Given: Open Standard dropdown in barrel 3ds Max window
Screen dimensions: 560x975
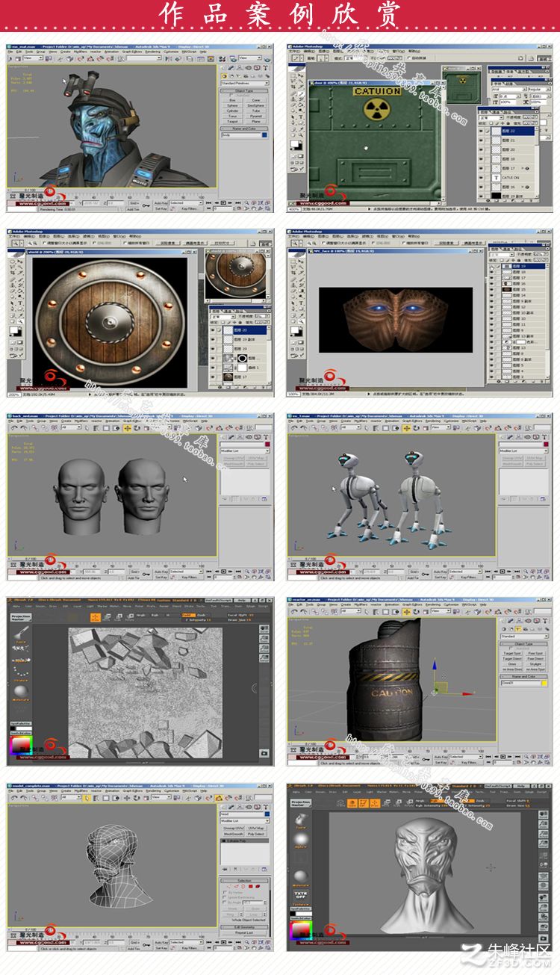Looking at the screenshot, I should [x=525, y=637].
